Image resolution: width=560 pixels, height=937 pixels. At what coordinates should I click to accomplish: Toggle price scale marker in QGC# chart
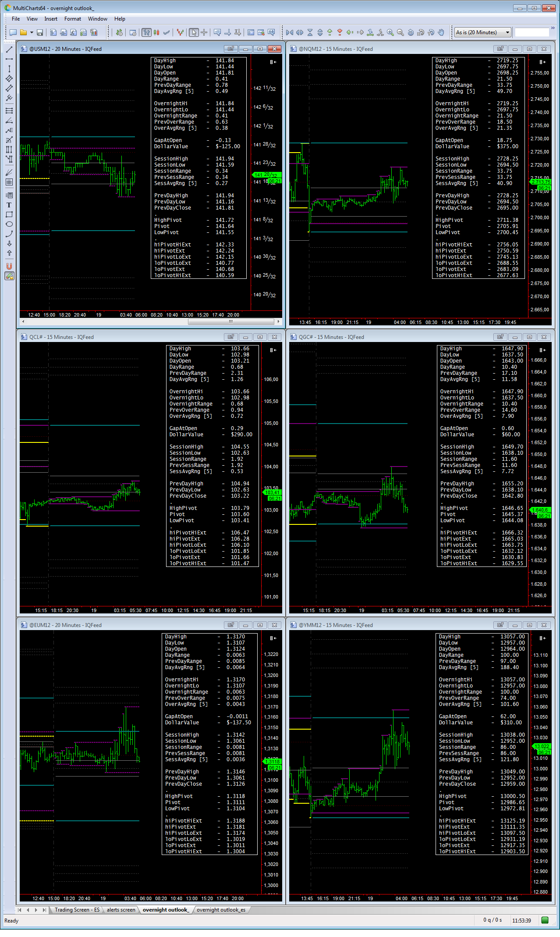pyautogui.click(x=542, y=350)
